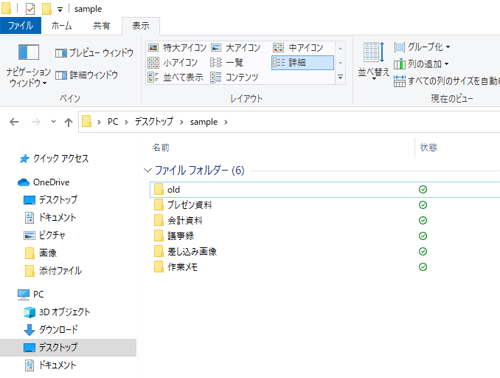
Task: Open the Add columns (列の追加) dropdown
Action: click(x=421, y=64)
